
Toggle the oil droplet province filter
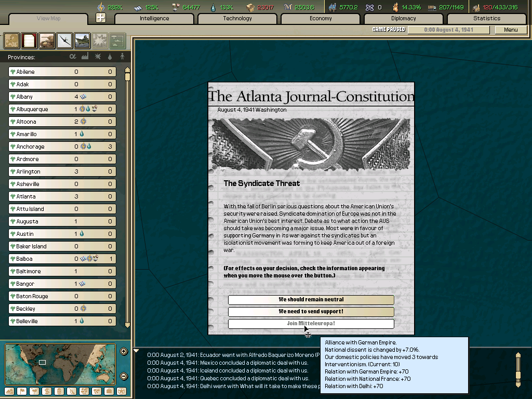(110, 56)
